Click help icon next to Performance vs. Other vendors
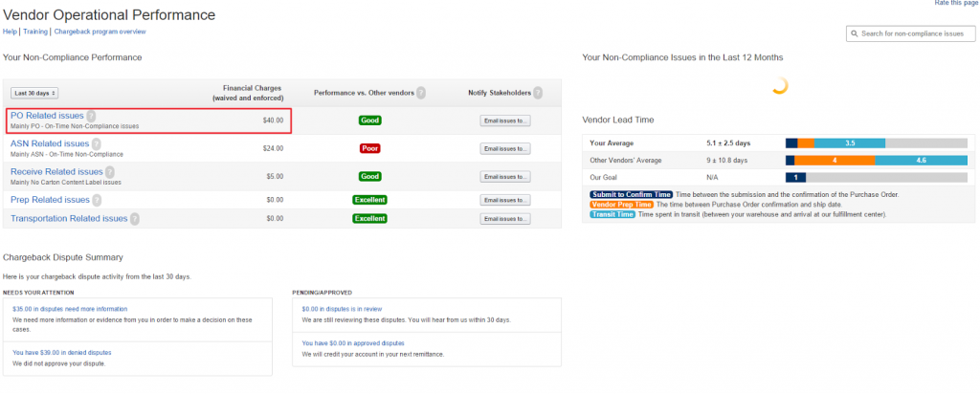The height and width of the screenshot is (394, 980). pyautogui.click(x=421, y=93)
